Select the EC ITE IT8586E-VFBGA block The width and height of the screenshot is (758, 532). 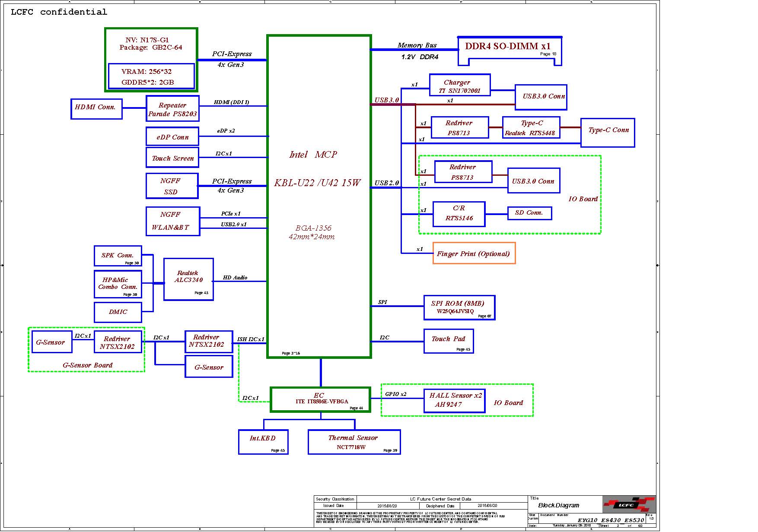[x=321, y=399]
